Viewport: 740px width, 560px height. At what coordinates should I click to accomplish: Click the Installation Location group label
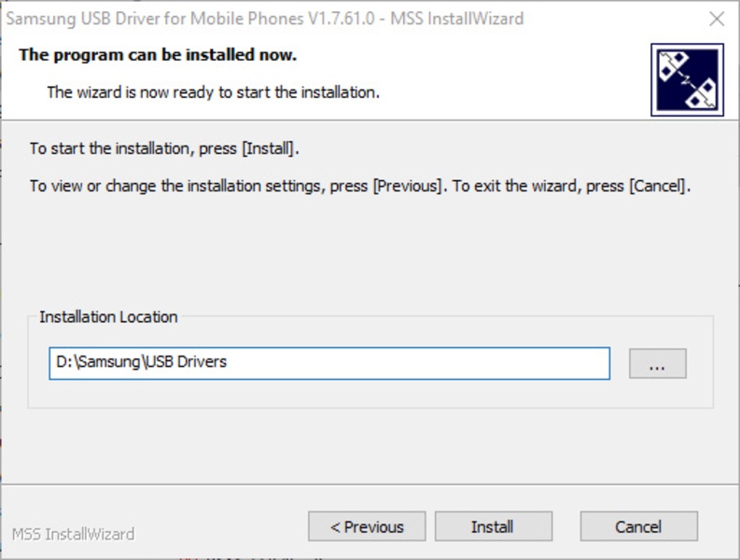(108, 317)
